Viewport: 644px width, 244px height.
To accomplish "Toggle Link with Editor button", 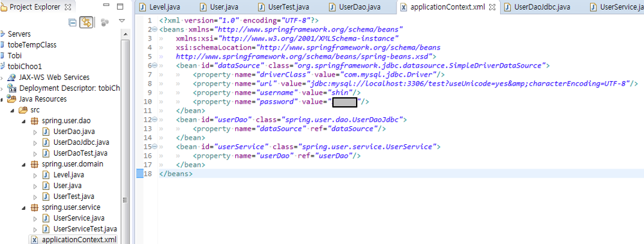I will pos(86,23).
